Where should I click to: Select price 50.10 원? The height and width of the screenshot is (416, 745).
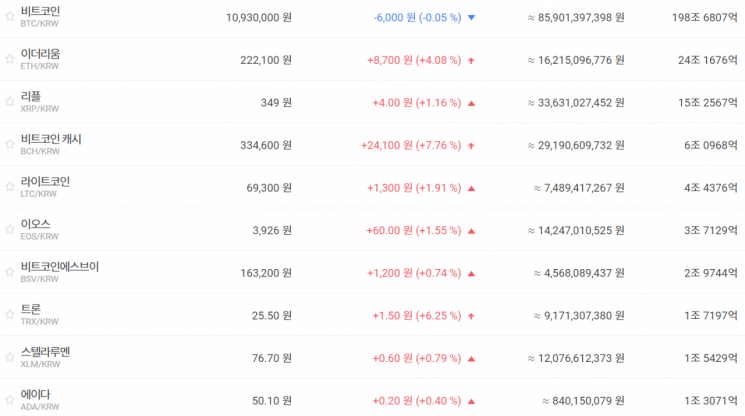(272, 401)
